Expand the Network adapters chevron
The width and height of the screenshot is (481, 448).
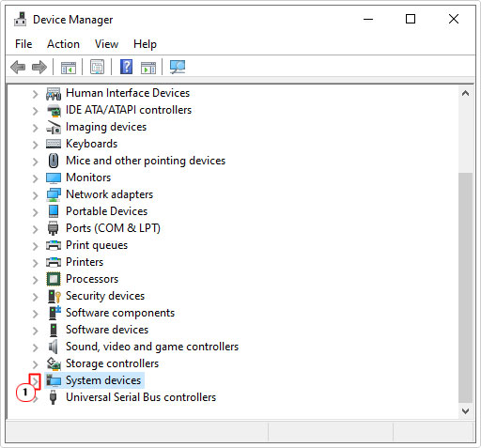[35, 195]
